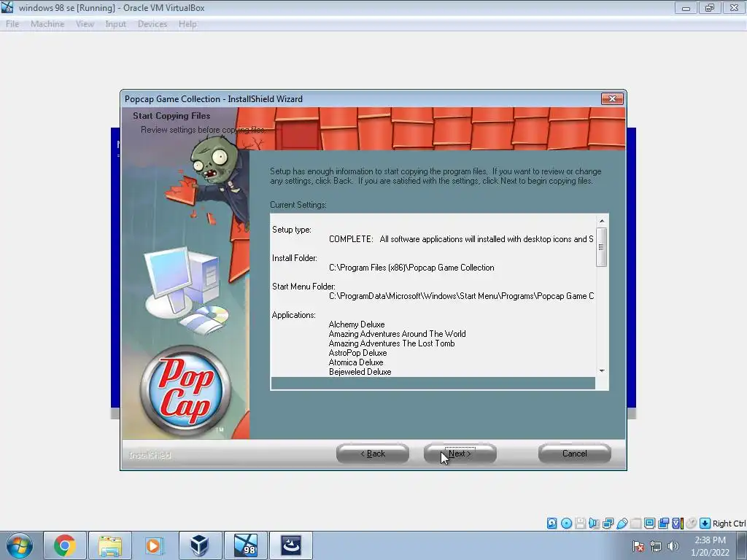Click the settings list scroll-up arrow
Screen dimensions: 747x560
point(602,221)
